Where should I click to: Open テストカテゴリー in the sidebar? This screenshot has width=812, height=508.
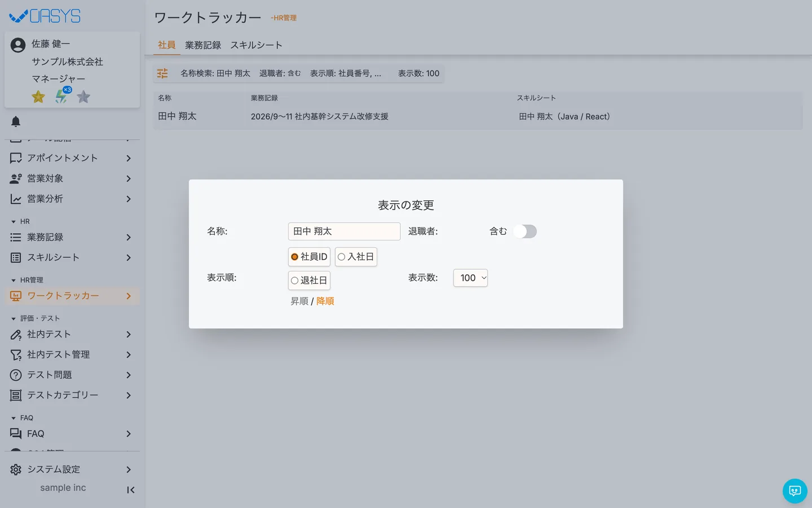coord(72,395)
